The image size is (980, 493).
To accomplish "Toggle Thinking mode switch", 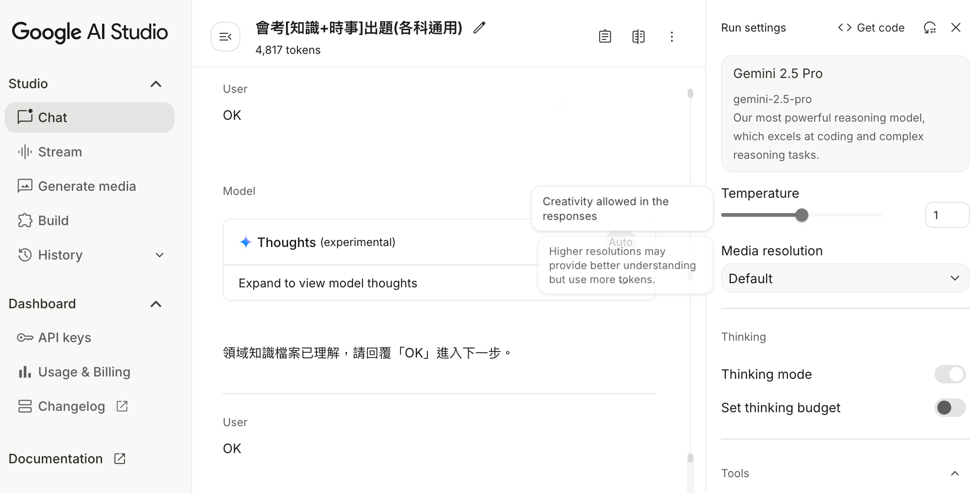I will pyautogui.click(x=950, y=374).
